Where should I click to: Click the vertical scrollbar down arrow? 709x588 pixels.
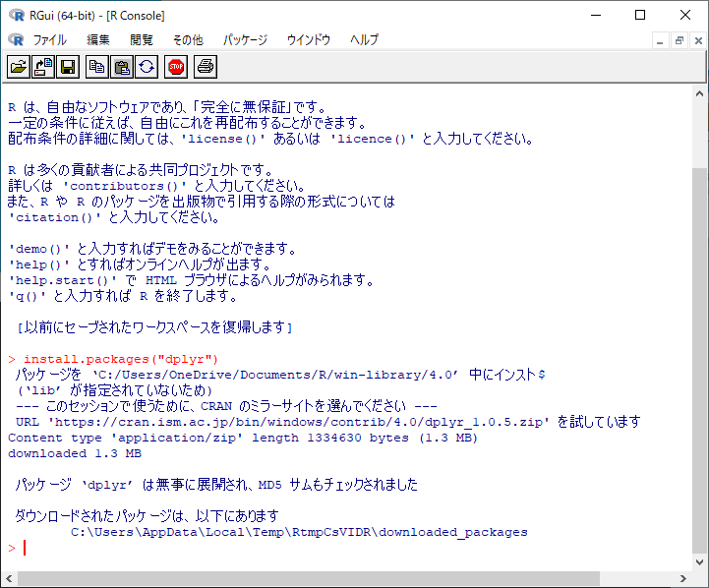699,562
